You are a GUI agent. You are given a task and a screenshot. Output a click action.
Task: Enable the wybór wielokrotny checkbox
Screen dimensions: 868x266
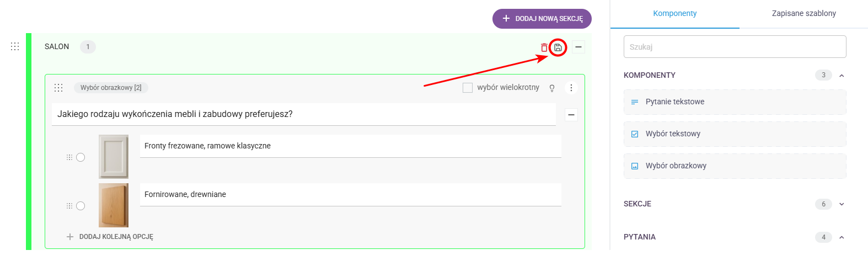coord(468,88)
